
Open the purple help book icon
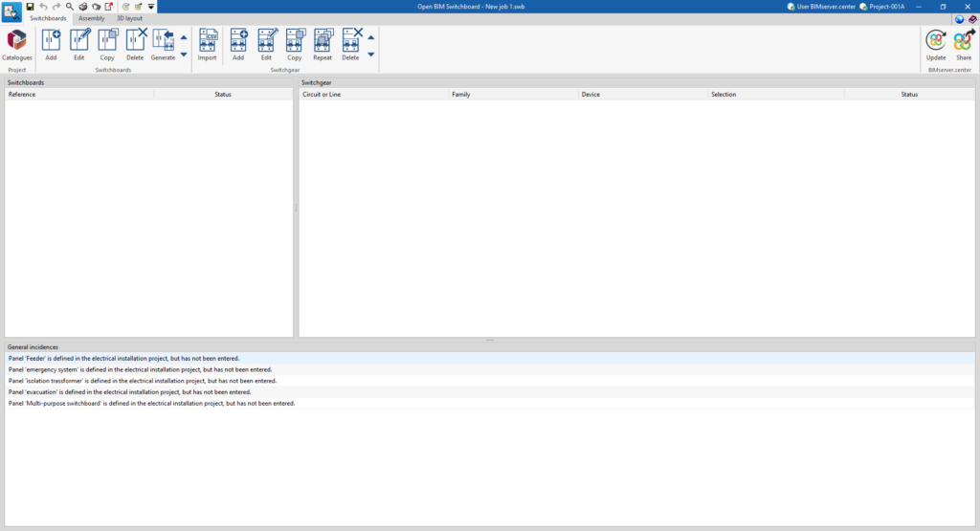pyautogui.click(x=972, y=19)
